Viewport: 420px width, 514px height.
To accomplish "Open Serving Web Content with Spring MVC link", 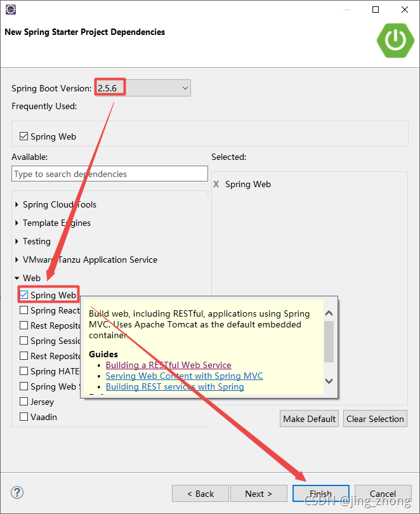I will (x=185, y=376).
